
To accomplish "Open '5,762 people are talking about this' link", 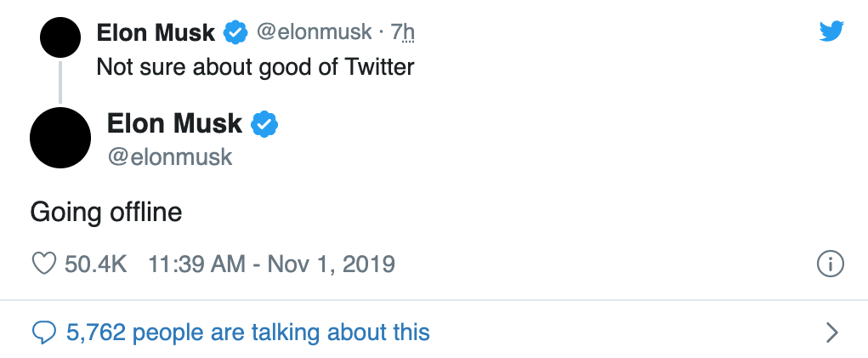I will coord(247,332).
